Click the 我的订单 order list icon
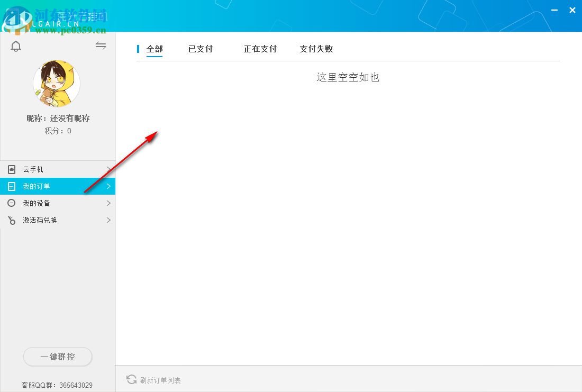The image size is (582, 392). pyautogui.click(x=12, y=186)
